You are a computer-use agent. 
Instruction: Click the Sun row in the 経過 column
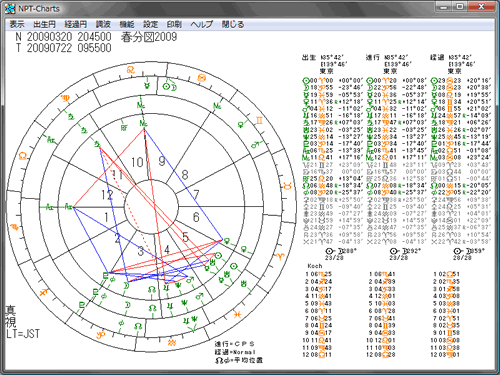[461, 81]
